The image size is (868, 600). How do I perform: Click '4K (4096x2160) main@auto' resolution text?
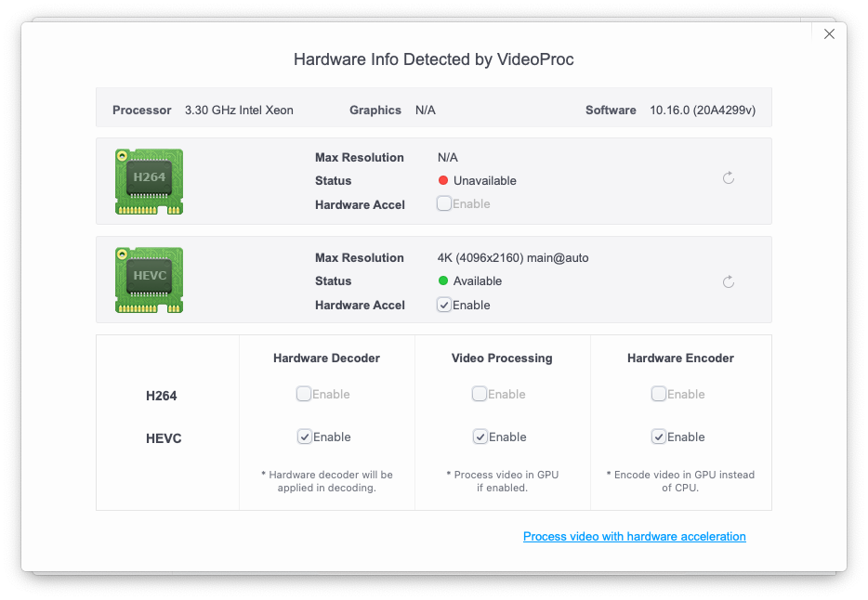[x=513, y=257]
